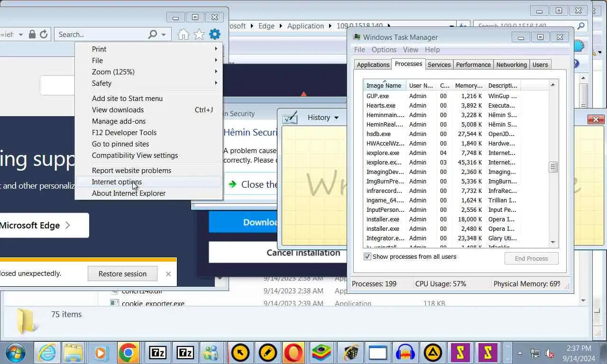This screenshot has height=364, width=607.
Task: Click the clock showing 2:37 PM
Action: click(579, 348)
